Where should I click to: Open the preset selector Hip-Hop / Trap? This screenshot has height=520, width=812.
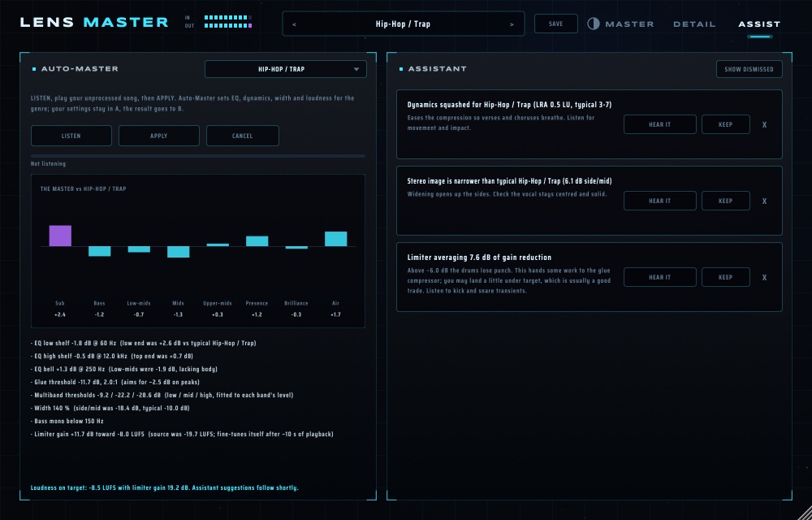pos(403,24)
